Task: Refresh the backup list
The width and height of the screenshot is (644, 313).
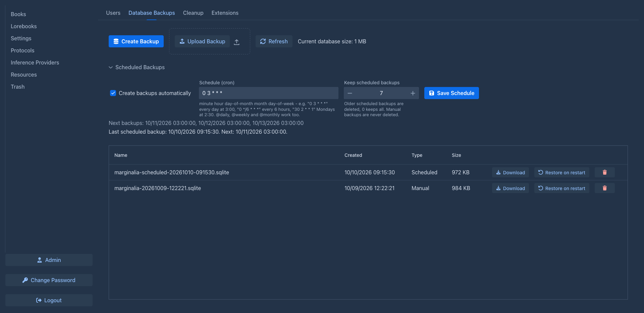Action: click(274, 41)
